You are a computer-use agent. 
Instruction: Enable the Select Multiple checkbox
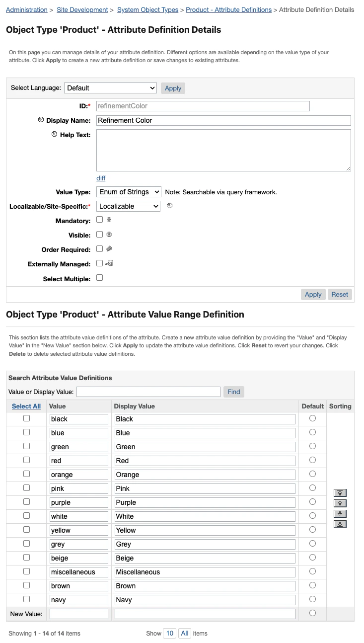99,277
